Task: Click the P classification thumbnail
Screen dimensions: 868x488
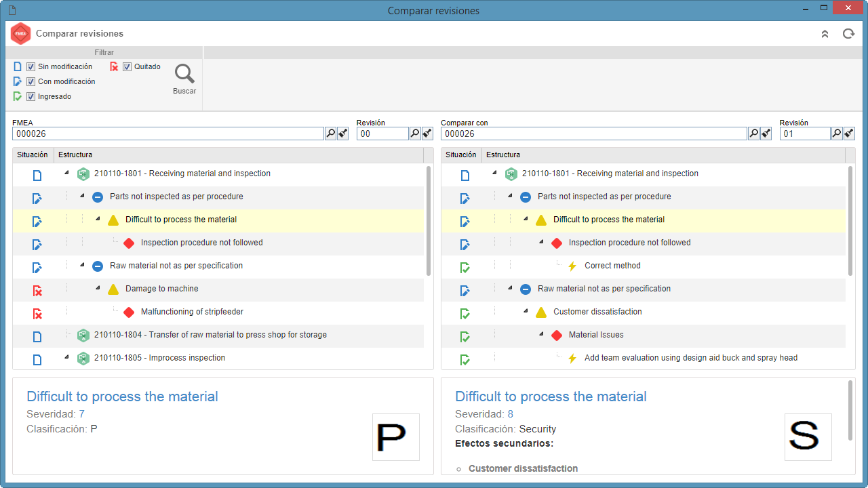Action: (x=396, y=437)
